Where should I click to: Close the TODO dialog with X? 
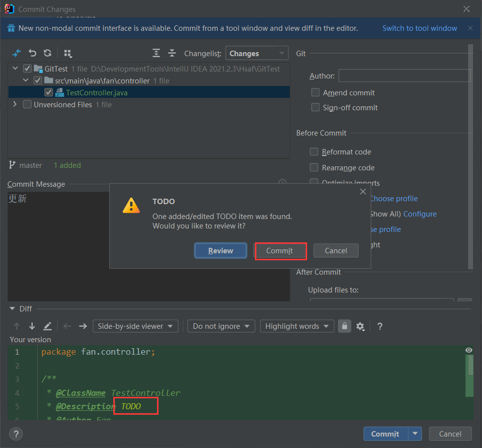click(x=363, y=191)
